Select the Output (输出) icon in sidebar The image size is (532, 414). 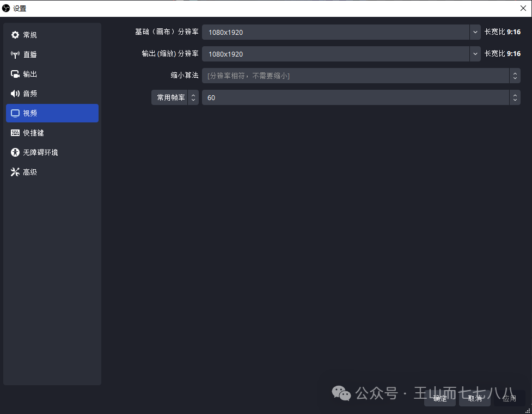tap(15, 74)
